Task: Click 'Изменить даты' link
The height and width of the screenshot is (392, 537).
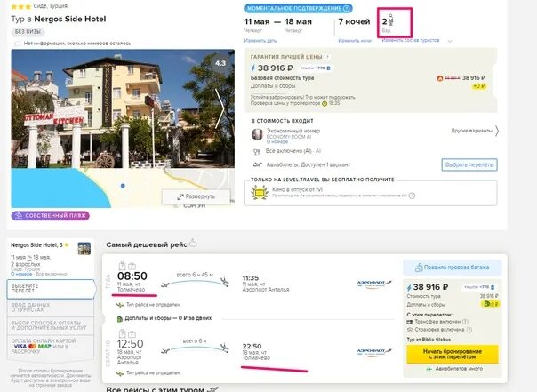Action: coord(260,41)
